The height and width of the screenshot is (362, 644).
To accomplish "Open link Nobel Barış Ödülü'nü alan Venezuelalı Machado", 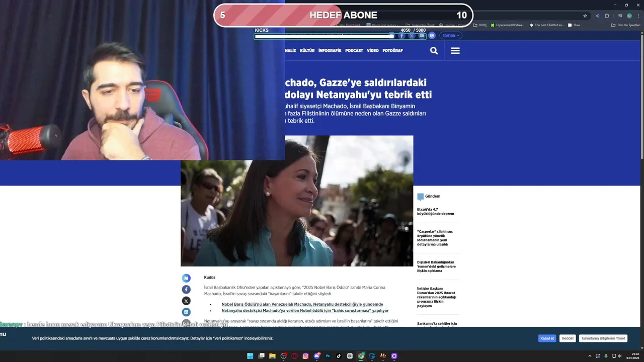I will [302, 304].
